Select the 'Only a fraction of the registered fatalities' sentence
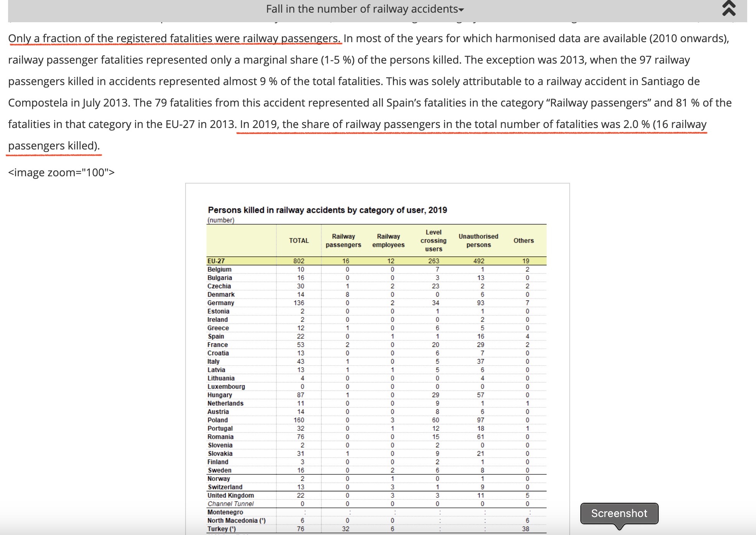 pos(174,38)
